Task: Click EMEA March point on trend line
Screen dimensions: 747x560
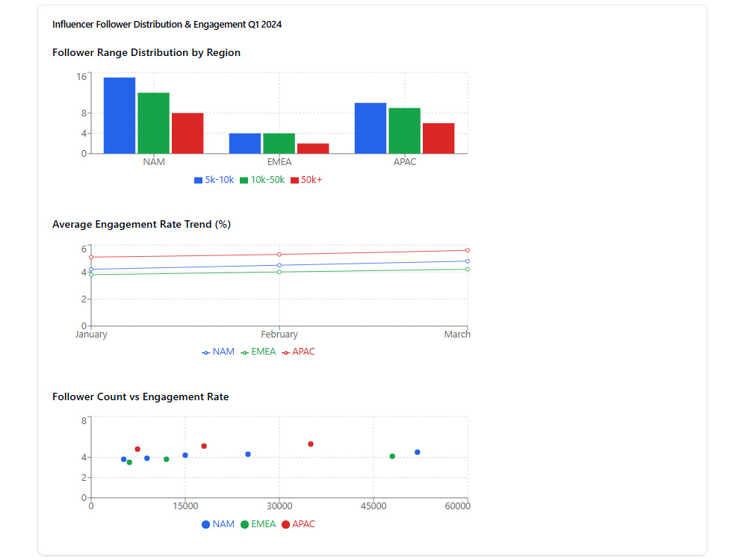Action: (468, 270)
